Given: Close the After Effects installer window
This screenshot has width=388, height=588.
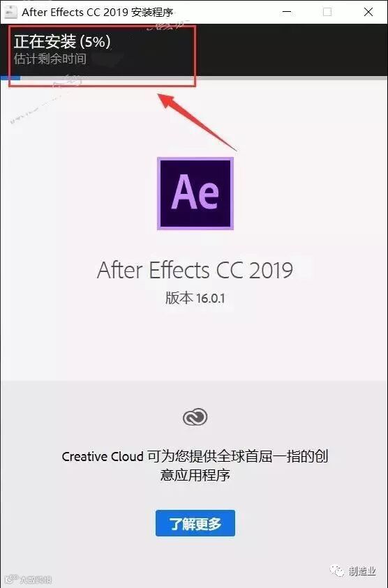Looking at the screenshot, I should pos(368,12).
